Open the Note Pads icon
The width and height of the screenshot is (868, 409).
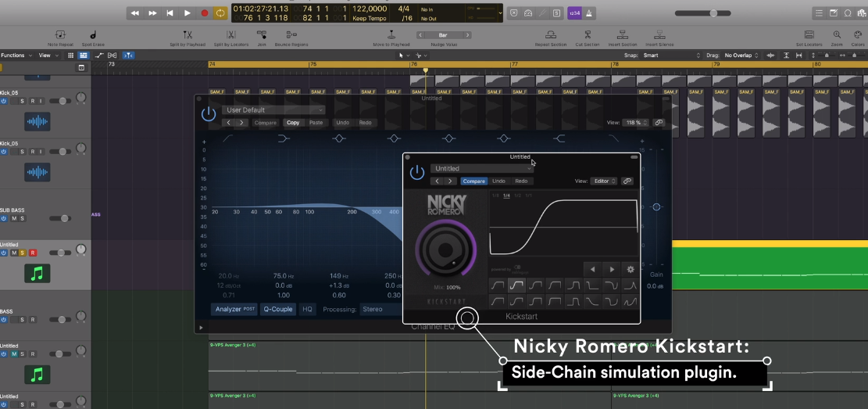point(833,13)
